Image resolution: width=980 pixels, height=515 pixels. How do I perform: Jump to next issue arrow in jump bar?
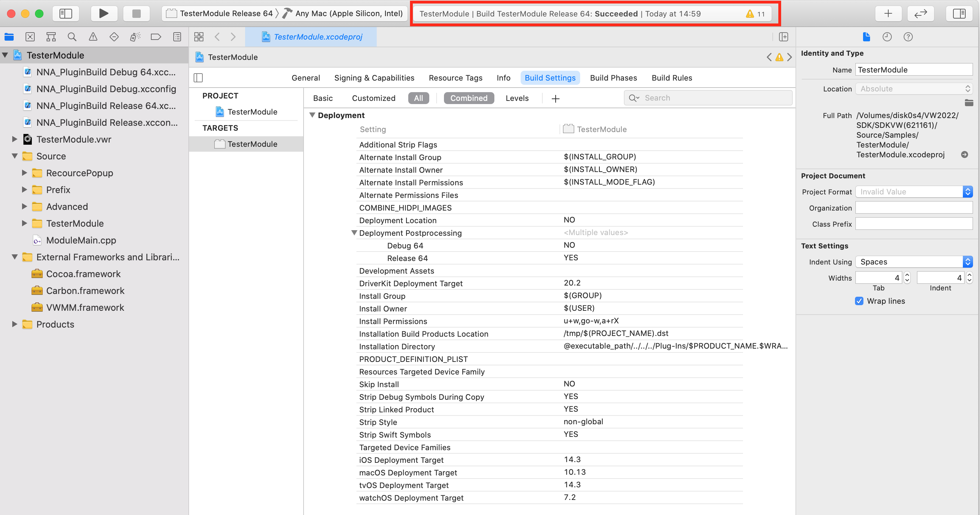pyautogui.click(x=790, y=57)
